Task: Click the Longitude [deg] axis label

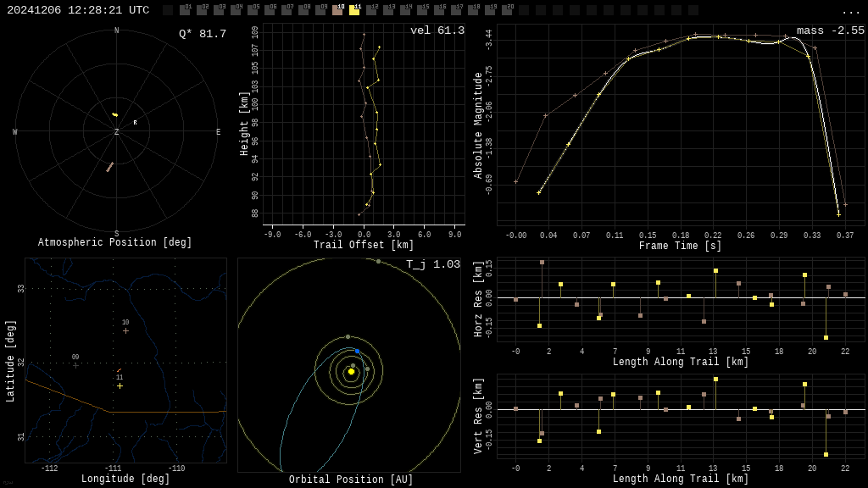Action: (125, 478)
